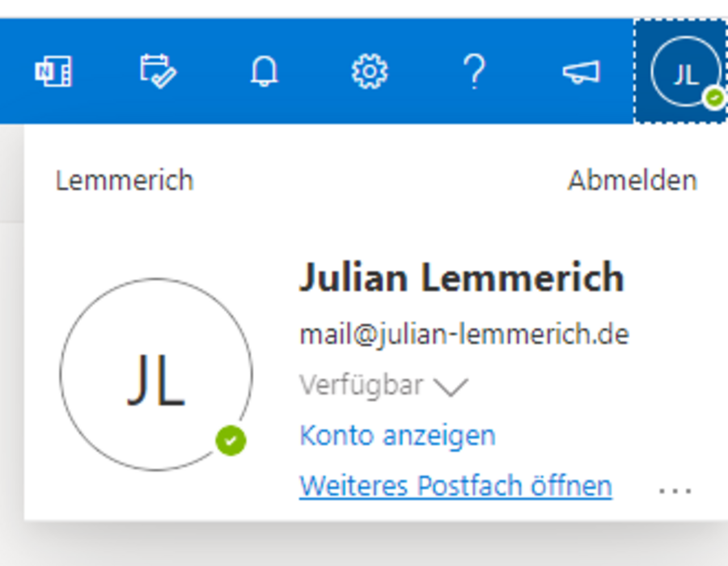
Task: Click Weiteres Postfach öffnen link
Action: tap(455, 486)
